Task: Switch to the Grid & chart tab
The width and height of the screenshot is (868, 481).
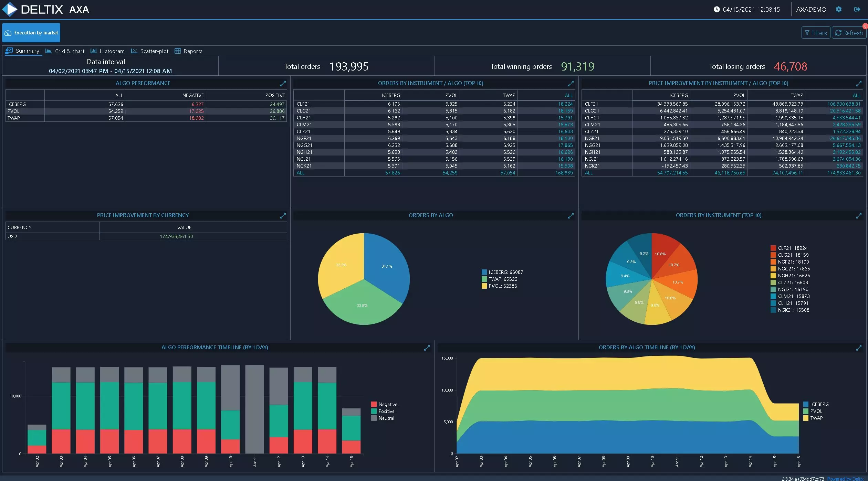Action: point(65,51)
